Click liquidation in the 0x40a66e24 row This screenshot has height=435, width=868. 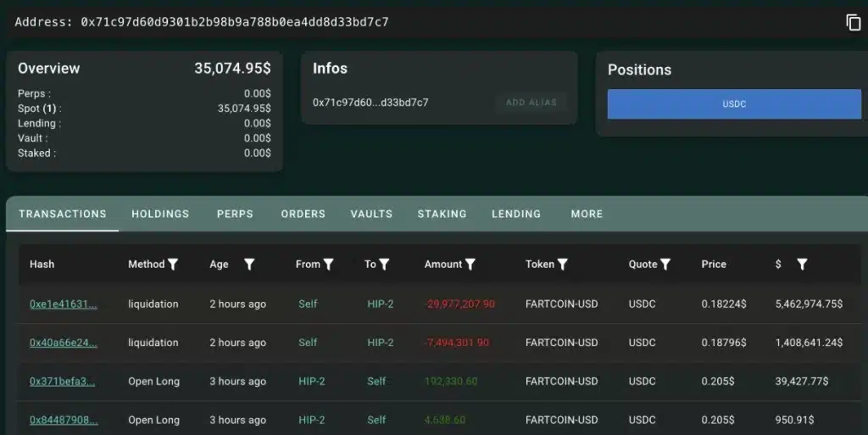153,343
